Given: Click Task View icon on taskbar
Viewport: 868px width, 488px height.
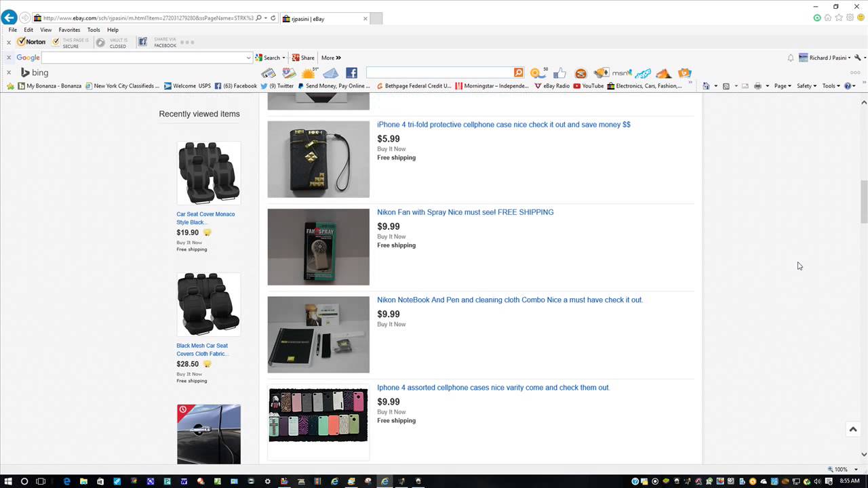Looking at the screenshot, I should click(41, 481).
